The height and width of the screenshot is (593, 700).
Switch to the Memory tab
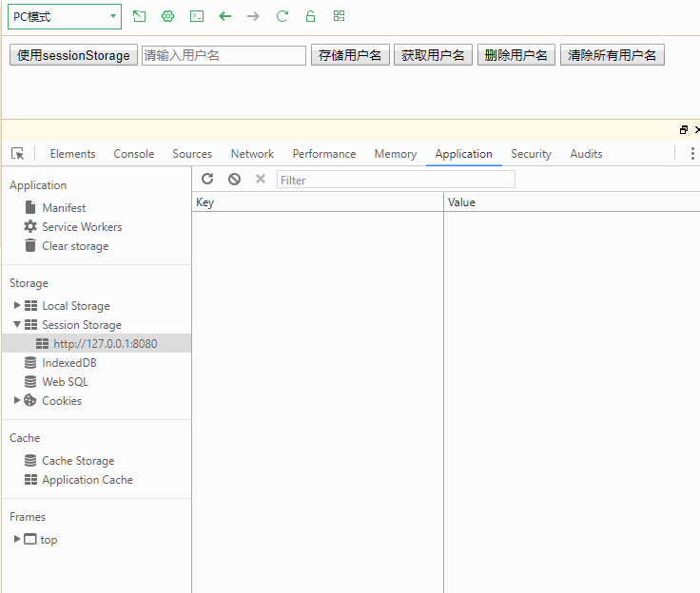[396, 154]
